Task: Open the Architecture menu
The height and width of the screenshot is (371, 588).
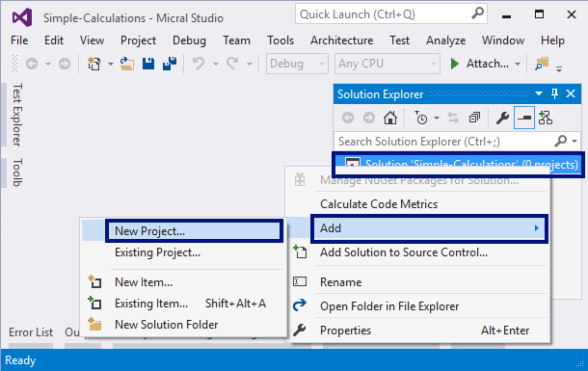Action: pos(341,40)
